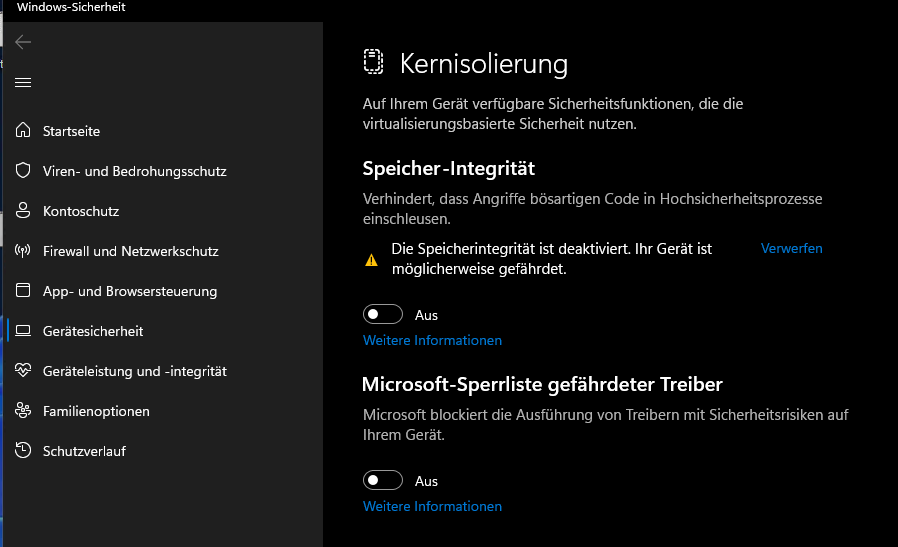Click the Aus label beside Speicher-Integrität toggle

426,316
